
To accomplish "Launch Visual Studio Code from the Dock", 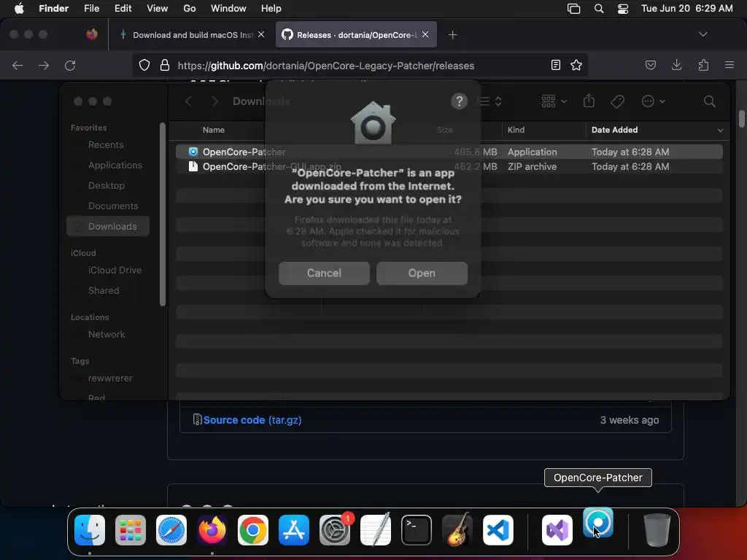I will pyautogui.click(x=498, y=530).
